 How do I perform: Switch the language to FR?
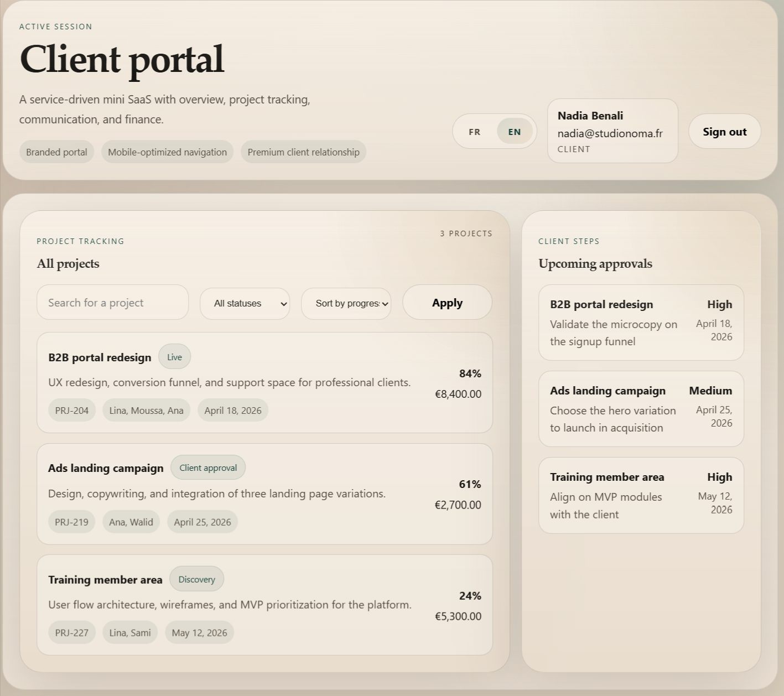point(474,131)
